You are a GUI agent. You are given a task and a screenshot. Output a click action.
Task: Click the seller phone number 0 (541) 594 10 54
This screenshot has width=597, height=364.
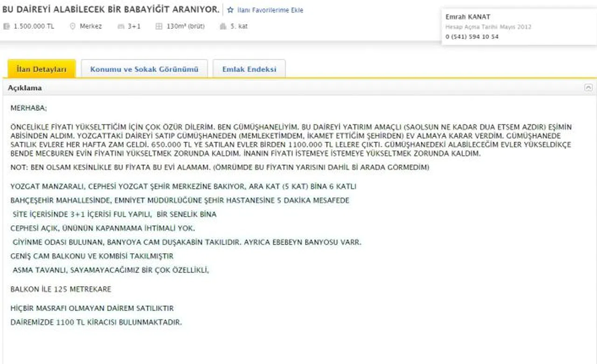(x=472, y=37)
